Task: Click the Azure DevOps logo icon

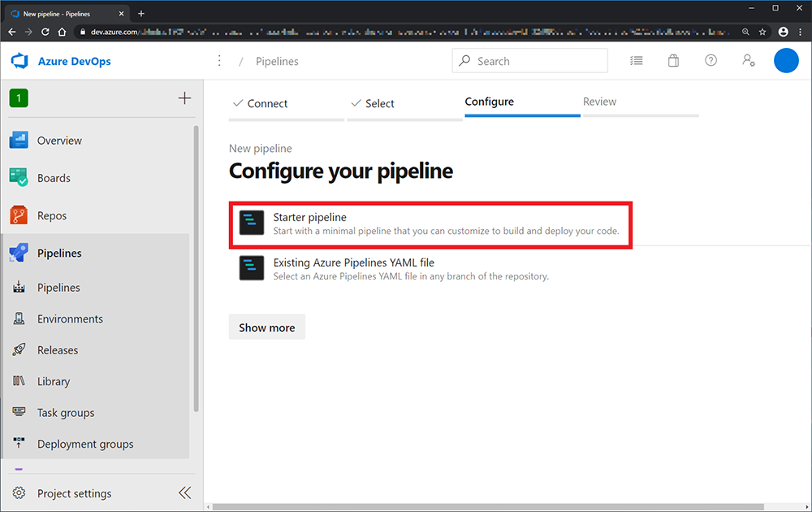Action: pyautogui.click(x=19, y=61)
